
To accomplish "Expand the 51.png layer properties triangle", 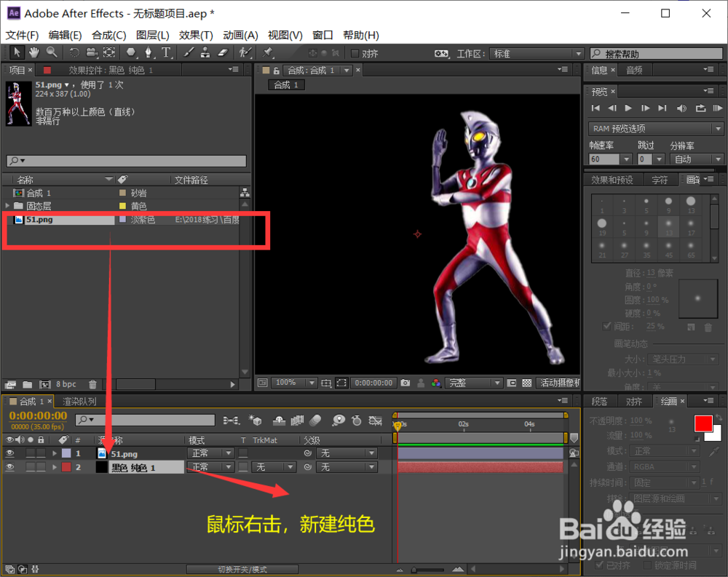I will (x=55, y=453).
